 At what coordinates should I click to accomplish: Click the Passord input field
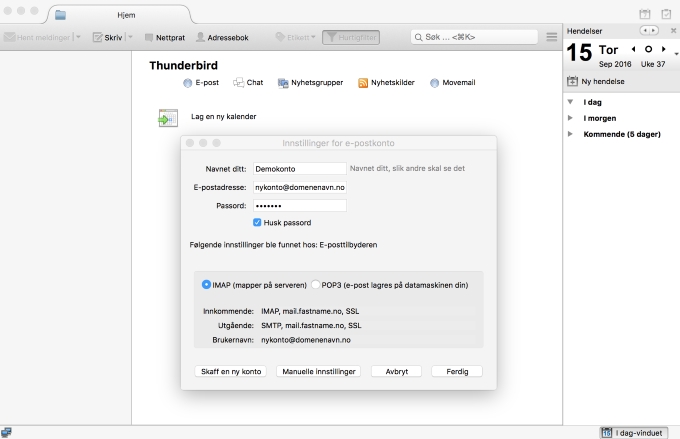pyautogui.click(x=300, y=206)
